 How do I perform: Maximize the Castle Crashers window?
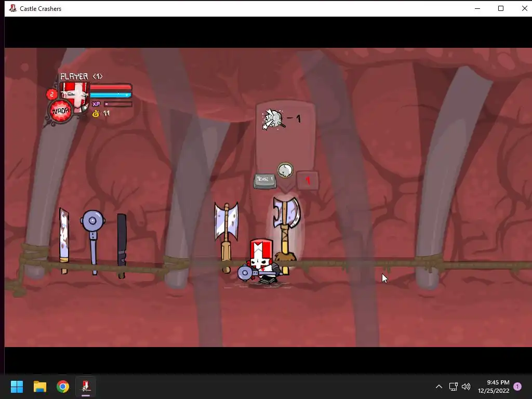501,8
